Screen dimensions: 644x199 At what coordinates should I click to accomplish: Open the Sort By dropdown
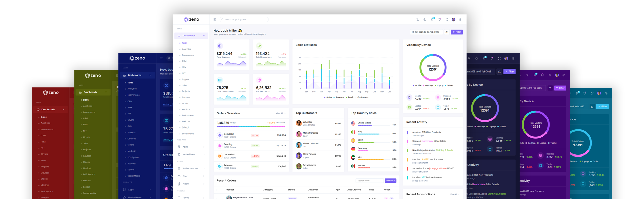point(390,181)
